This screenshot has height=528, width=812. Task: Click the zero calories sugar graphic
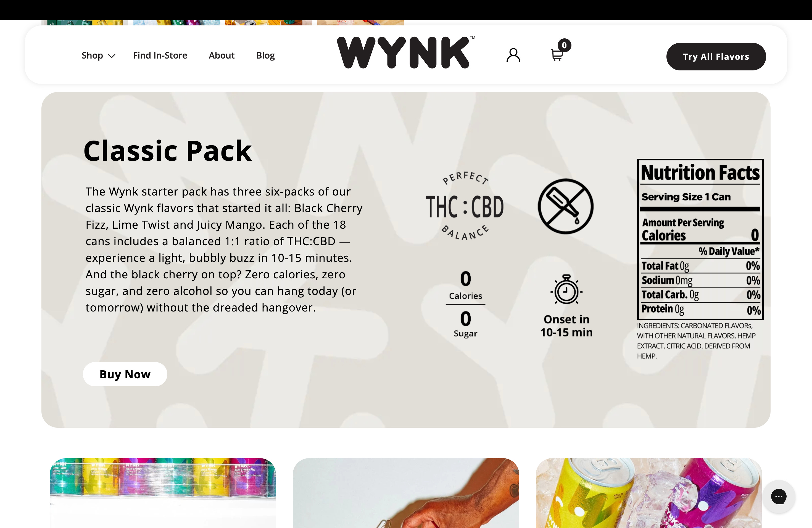tap(465, 303)
